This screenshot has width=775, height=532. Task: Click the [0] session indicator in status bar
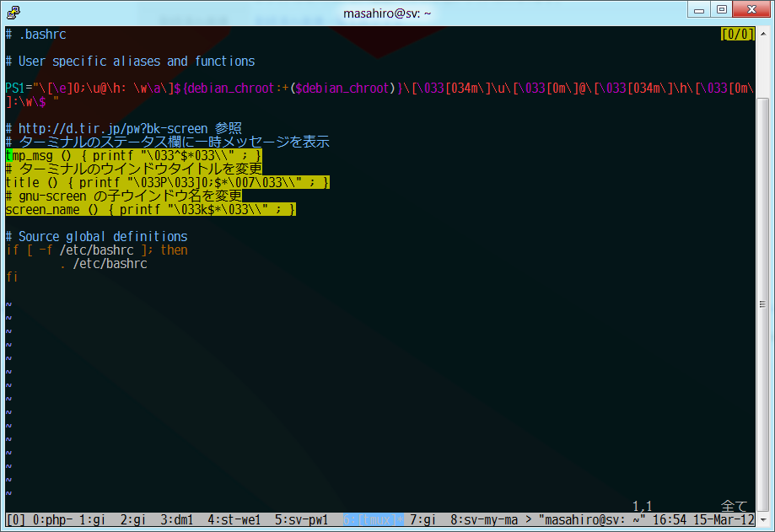16,519
